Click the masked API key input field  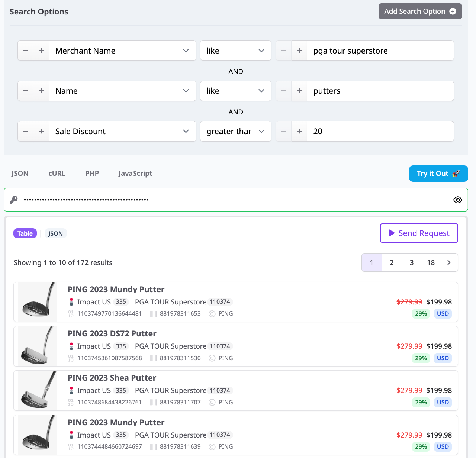(236, 200)
